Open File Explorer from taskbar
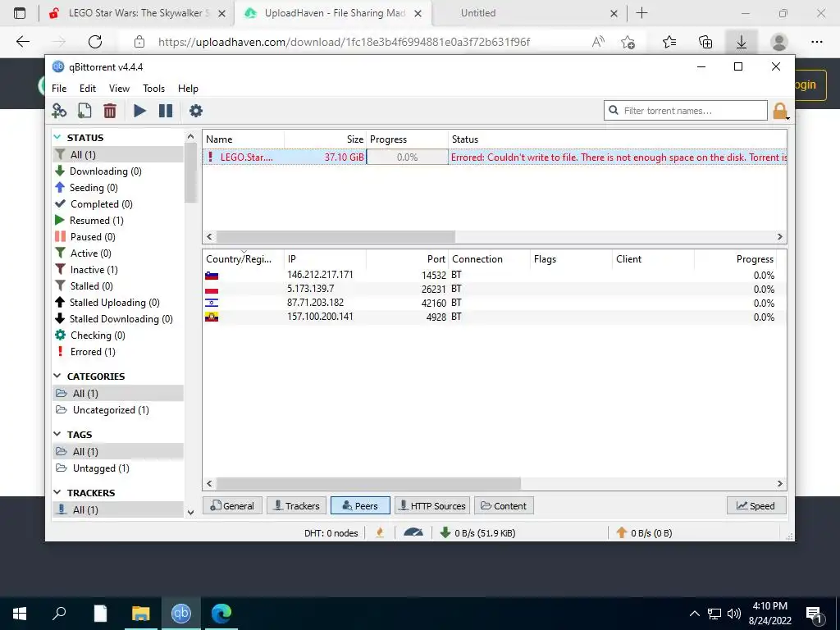This screenshot has width=840, height=630. 141,614
